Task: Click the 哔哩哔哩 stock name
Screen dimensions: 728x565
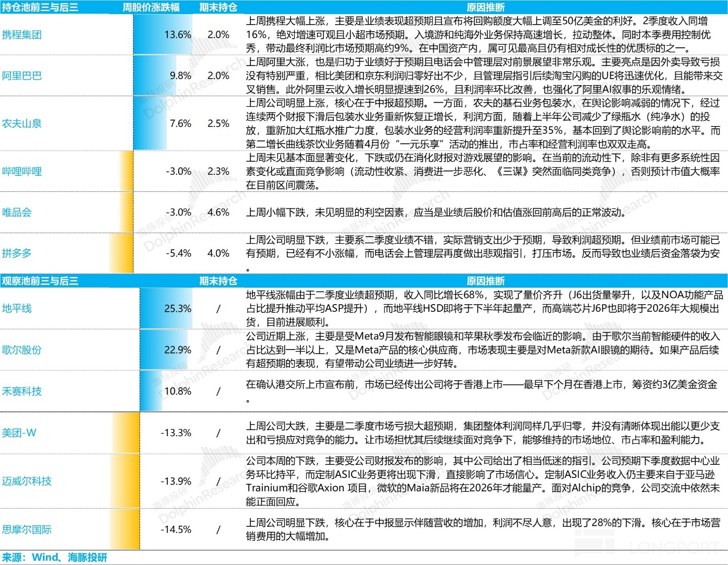Action: click(x=22, y=171)
